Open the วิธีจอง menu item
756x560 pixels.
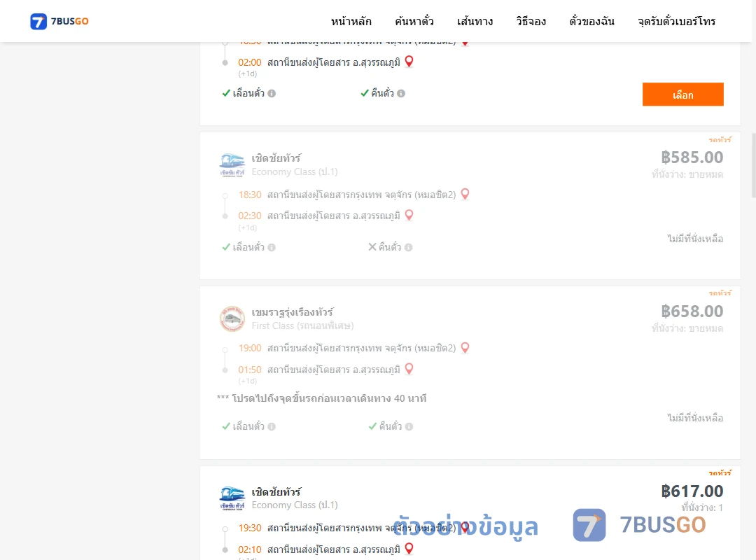[531, 21]
